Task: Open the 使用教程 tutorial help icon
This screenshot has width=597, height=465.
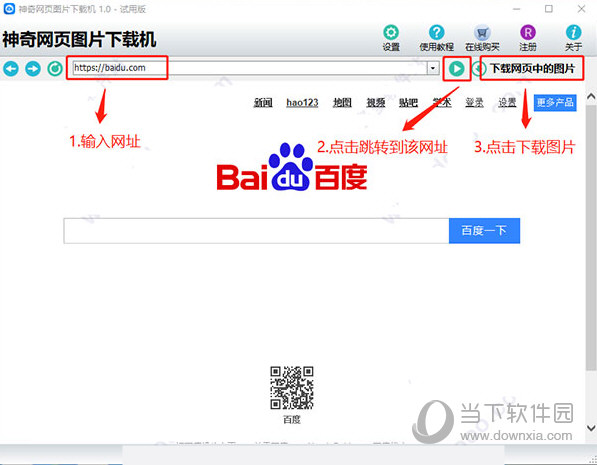Action: tap(436, 33)
